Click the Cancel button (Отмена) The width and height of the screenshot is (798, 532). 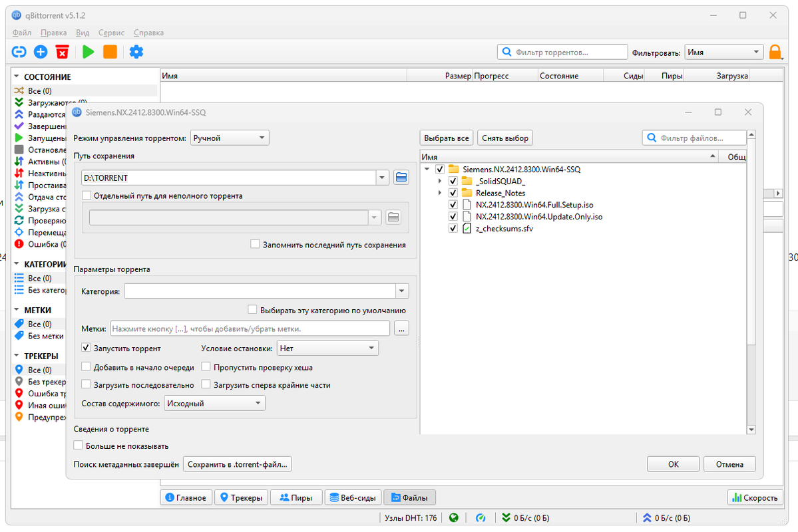[729, 464]
